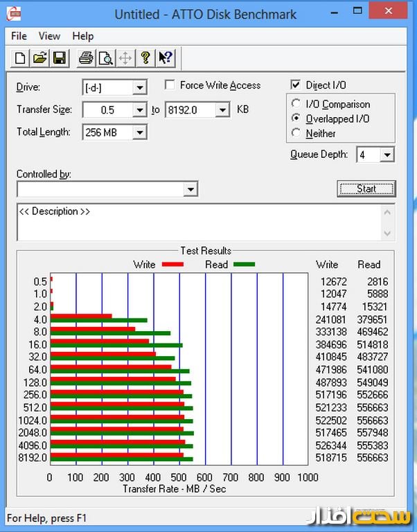Activate the context help pointer icon
Screen dimensions: 417x532
tap(166, 58)
